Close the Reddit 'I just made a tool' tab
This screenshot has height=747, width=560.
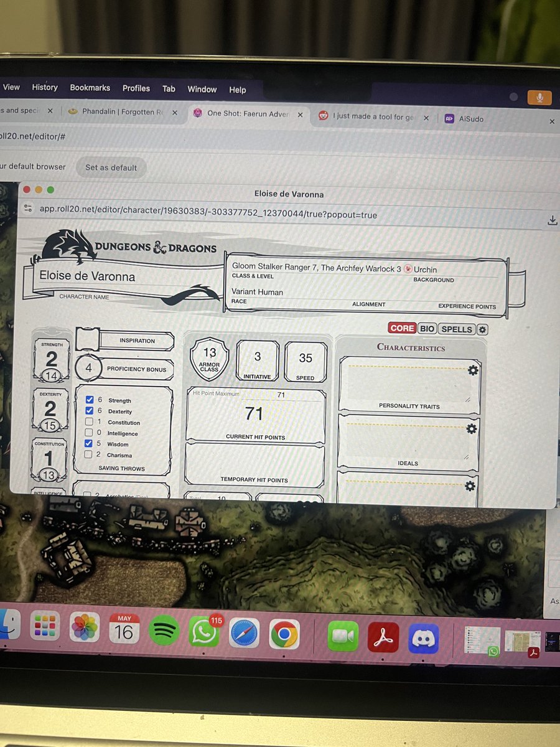(426, 117)
